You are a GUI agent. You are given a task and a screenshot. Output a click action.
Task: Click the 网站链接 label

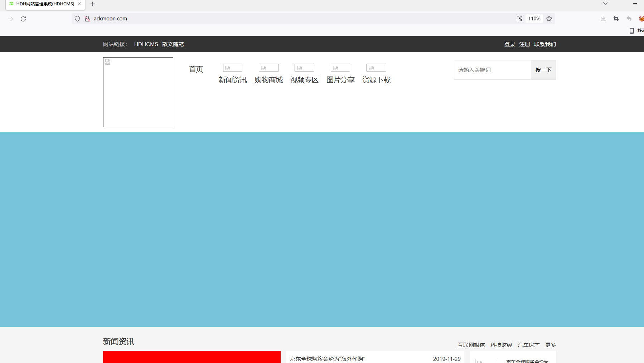click(x=115, y=44)
